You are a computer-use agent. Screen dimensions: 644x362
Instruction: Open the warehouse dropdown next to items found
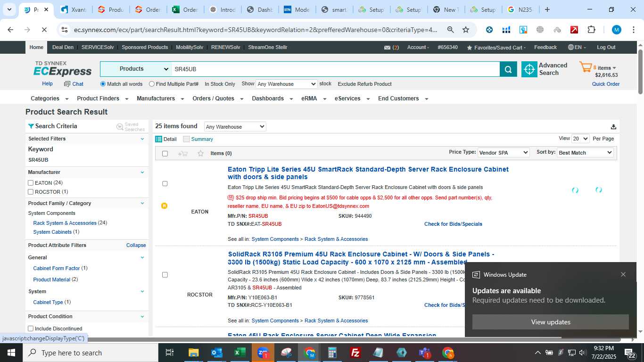click(235, 127)
